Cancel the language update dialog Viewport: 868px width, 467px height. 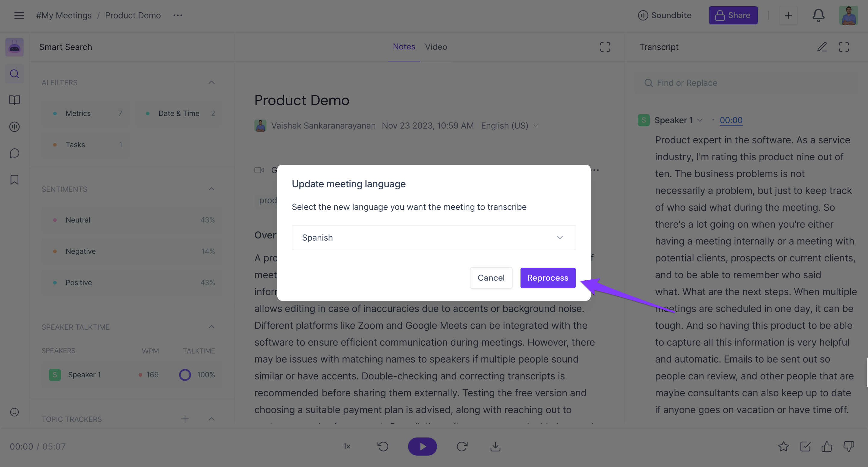(491, 278)
